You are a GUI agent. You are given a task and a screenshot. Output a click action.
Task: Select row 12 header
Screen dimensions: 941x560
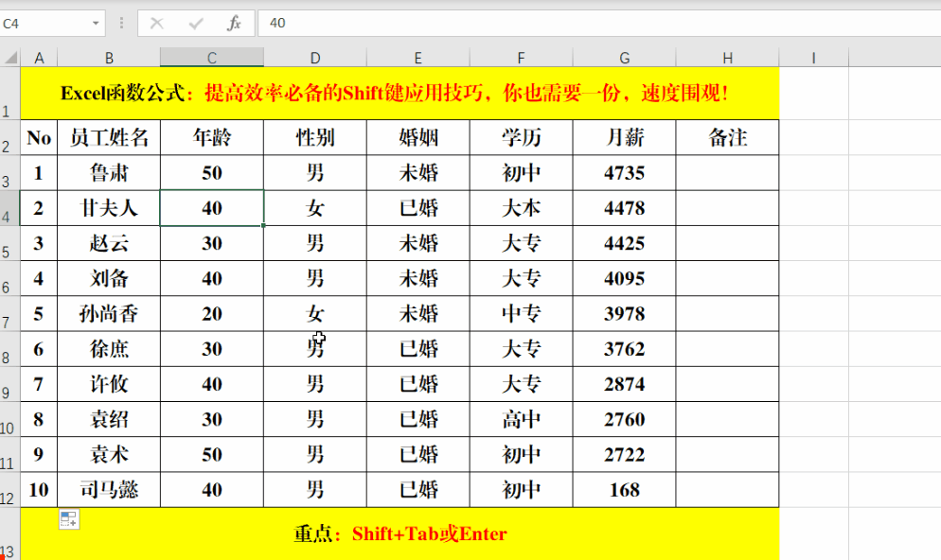coord(9,490)
